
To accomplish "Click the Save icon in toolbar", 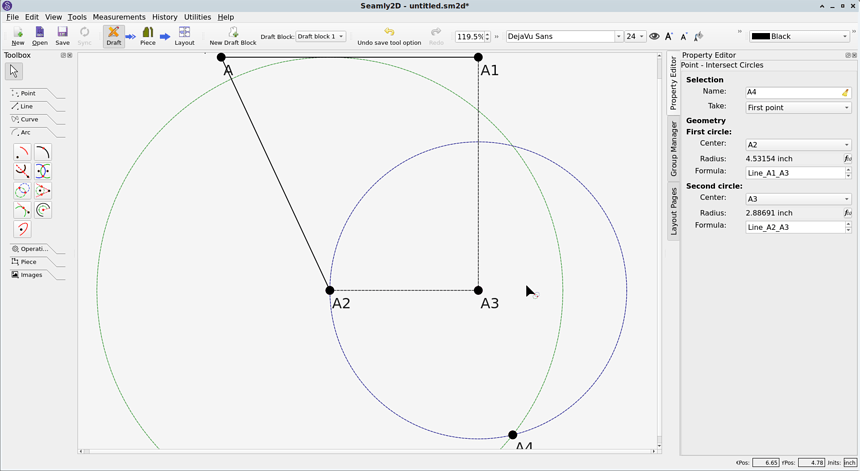I will pyautogui.click(x=62, y=34).
